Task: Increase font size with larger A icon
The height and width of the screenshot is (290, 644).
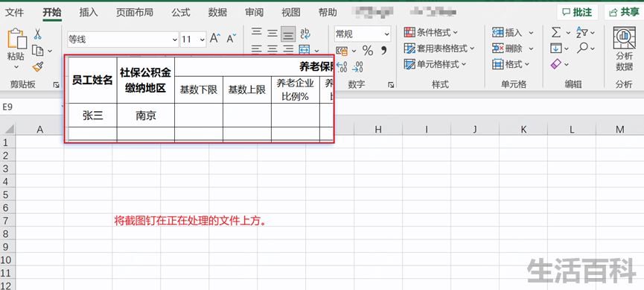Action: pos(215,39)
